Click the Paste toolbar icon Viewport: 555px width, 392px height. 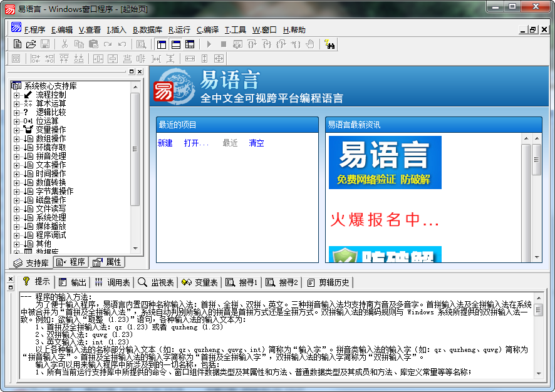tap(93, 44)
